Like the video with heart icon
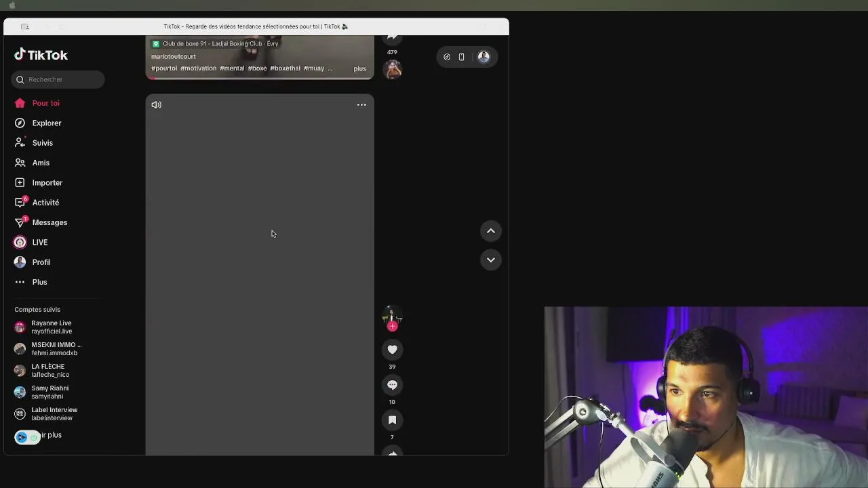 pos(392,350)
